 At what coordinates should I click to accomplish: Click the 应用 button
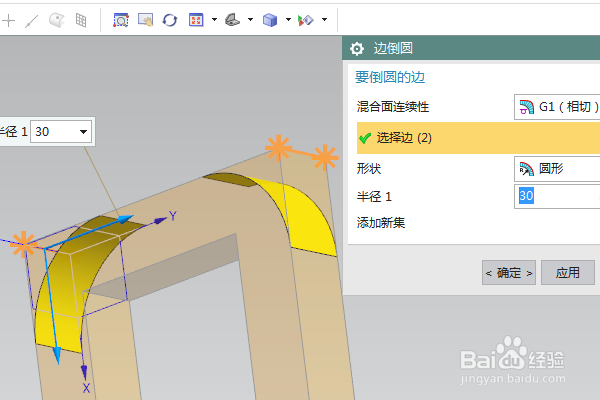point(568,273)
